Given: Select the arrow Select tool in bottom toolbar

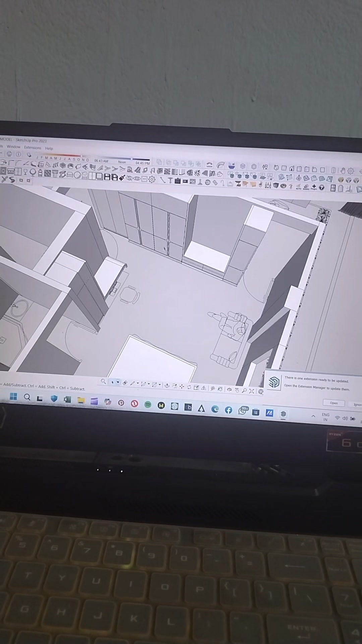Looking at the screenshot, I should (113, 382).
